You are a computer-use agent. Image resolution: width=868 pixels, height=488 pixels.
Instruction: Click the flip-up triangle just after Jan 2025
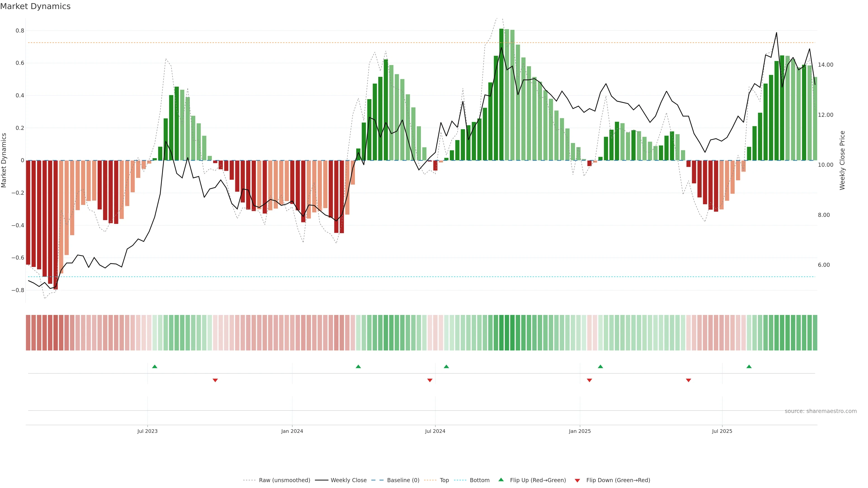[600, 366]
